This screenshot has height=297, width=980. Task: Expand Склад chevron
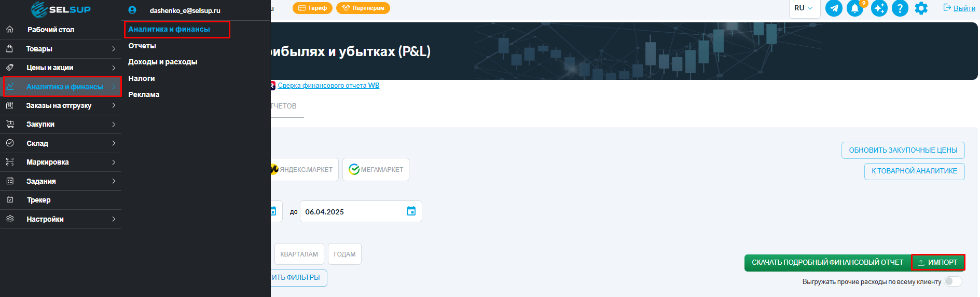pyautogui.click(x=114, y=143)
